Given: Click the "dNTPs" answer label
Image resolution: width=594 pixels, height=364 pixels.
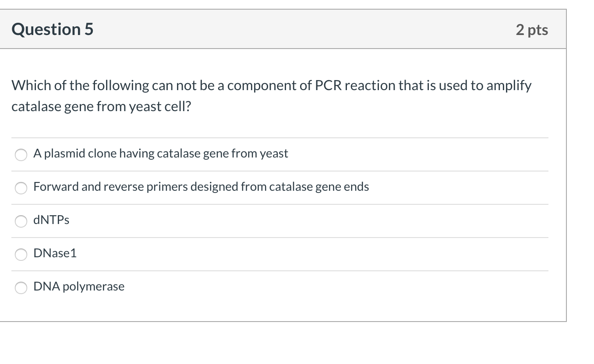Looking at the screenshot, I should (51, 220).
